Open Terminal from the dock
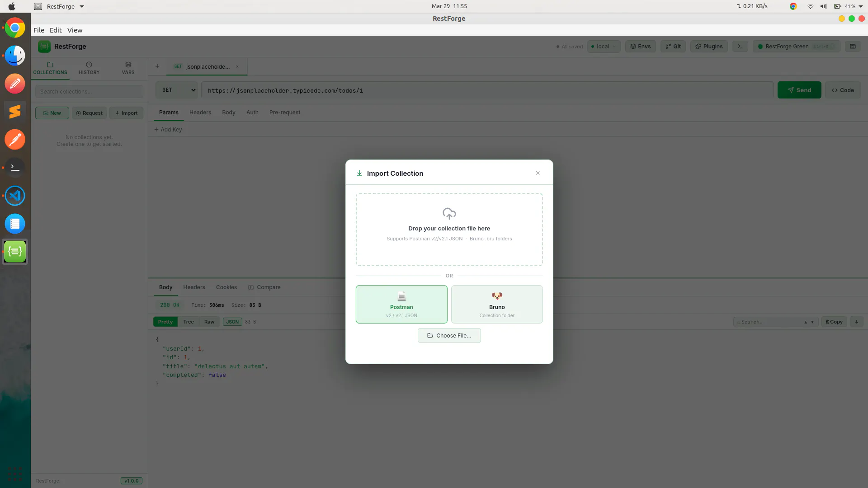 [x=15, y=167]
